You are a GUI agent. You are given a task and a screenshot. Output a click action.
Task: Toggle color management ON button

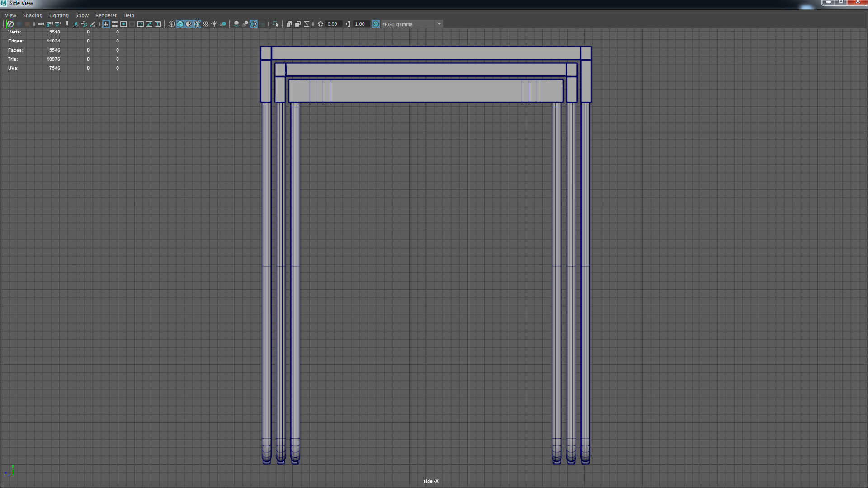pyautogui.click(x=376, y=24)
